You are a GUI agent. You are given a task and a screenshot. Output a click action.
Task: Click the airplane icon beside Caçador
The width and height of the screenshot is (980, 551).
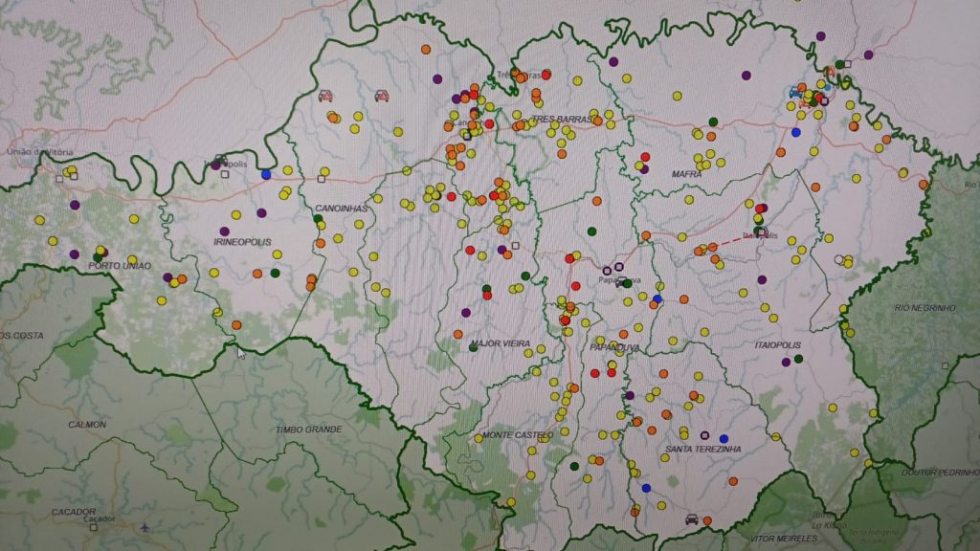pyautogui.click(x=145, y=528)
